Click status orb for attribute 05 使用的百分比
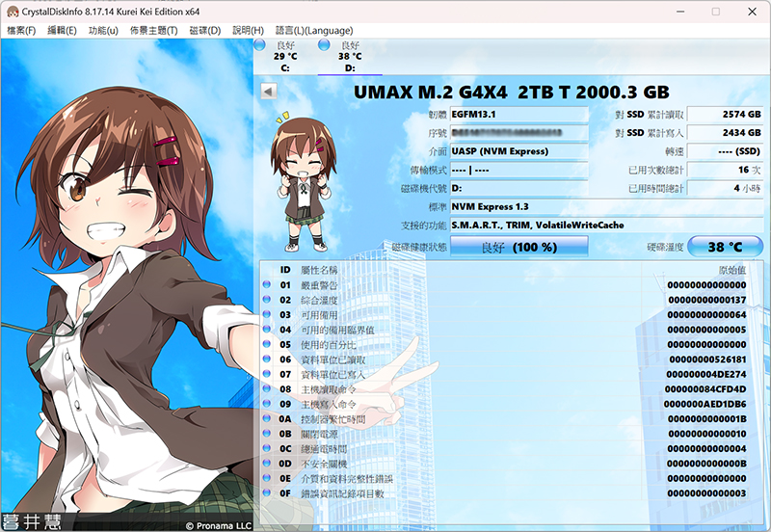 pyautogui.click(x=267, y=344)
